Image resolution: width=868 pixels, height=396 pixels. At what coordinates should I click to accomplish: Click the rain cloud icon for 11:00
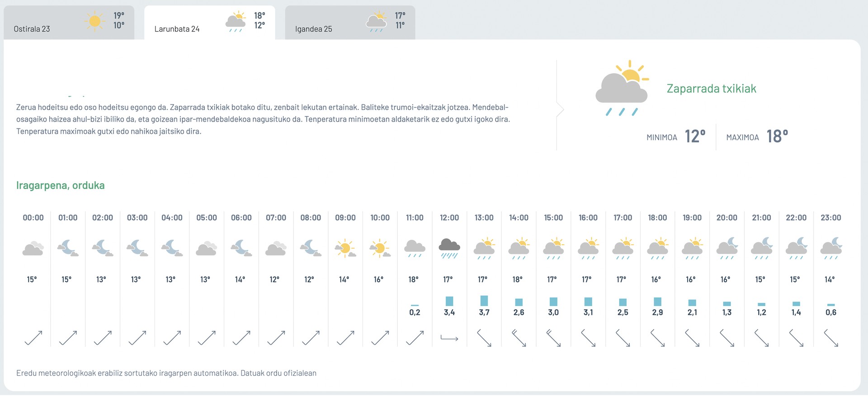[x=415, y=249]
